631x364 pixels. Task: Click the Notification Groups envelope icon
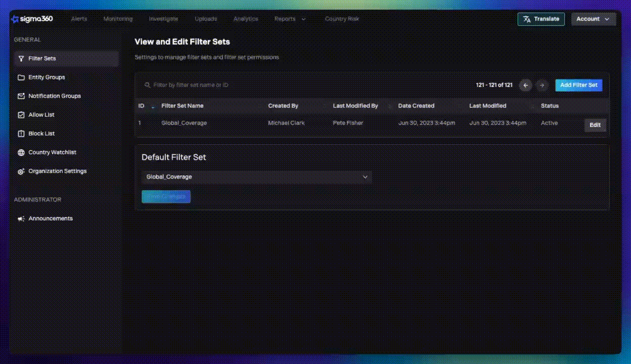tap(21, 96)
